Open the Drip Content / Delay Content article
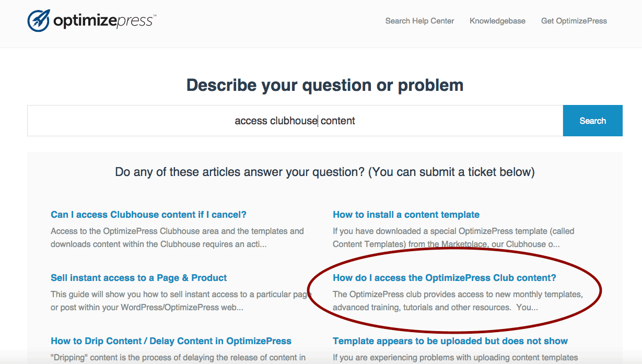Image resolution: width=642 pixels, height=364 pixels. point(171,341)
